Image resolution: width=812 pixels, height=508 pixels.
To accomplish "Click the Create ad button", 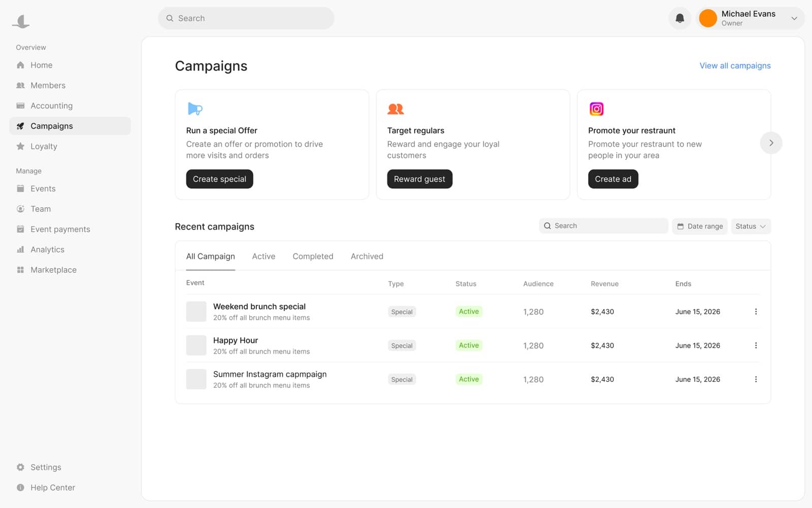I will [613, 179].
